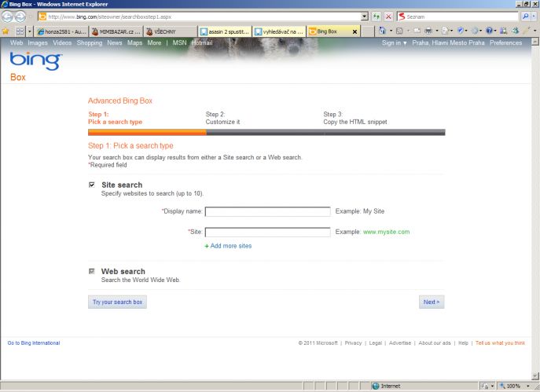Viewport: 540px width, 392px height.
Task: Stop loading with the red X
Action: pos(388,16)
